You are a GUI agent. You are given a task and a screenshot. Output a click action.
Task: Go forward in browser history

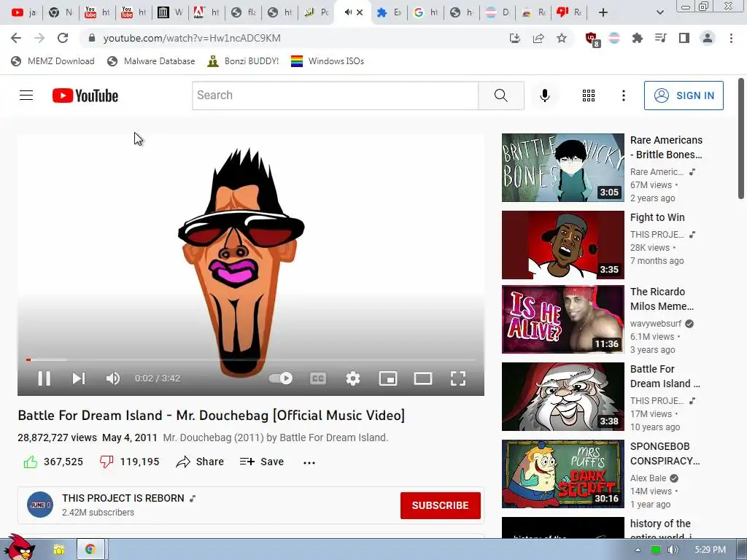tap(39, 38)
